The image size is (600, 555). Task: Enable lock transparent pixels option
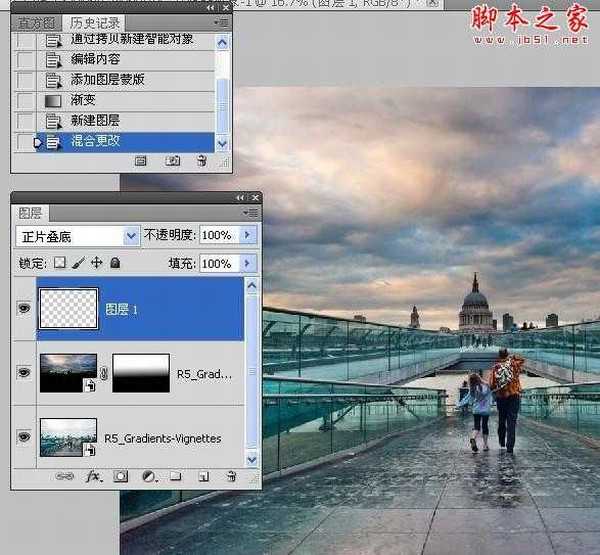(x=59, y=264)
